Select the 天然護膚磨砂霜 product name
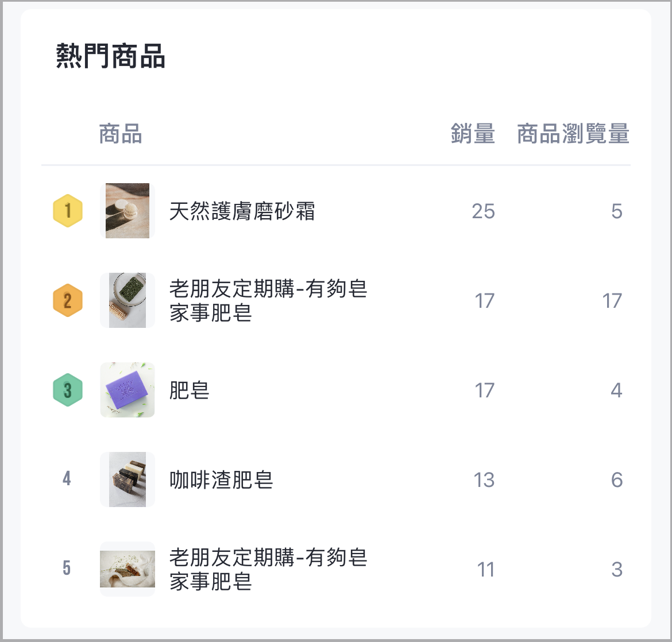Image resolution: width=672 pixels, height=642 pixels. click(x=242, y=211)
